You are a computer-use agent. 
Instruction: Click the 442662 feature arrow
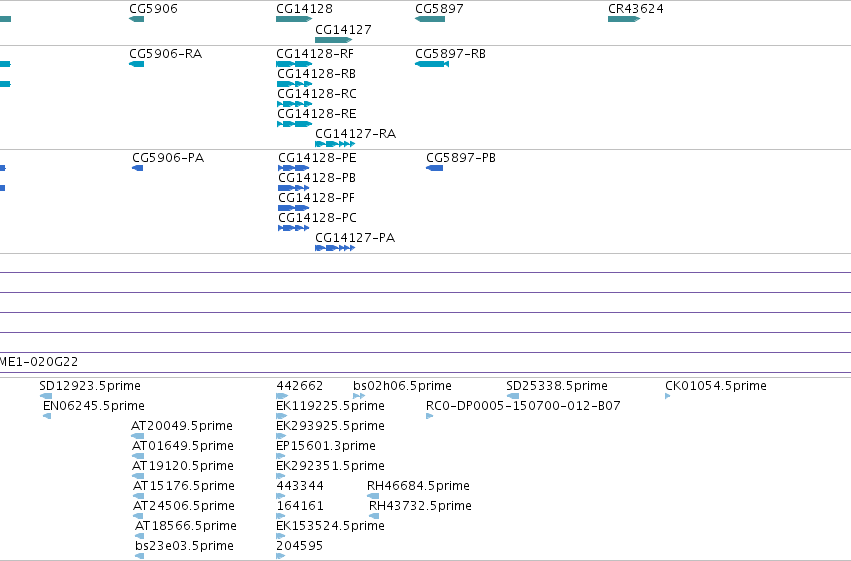coord(282,396)
